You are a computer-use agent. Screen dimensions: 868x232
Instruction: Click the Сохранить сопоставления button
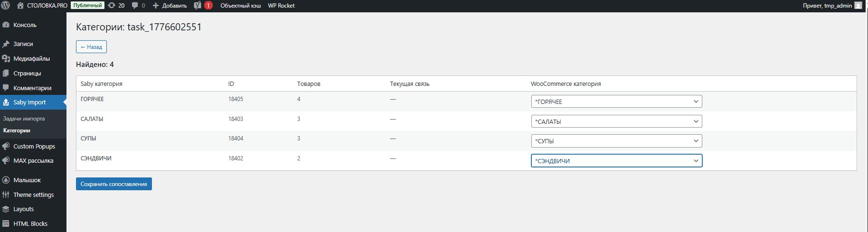coord(113,184)
